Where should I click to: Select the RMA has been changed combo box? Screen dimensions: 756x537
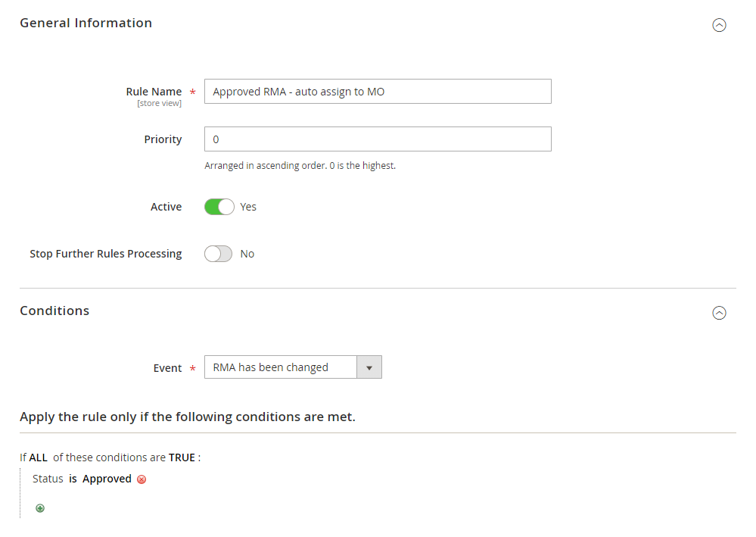[293, 367]
